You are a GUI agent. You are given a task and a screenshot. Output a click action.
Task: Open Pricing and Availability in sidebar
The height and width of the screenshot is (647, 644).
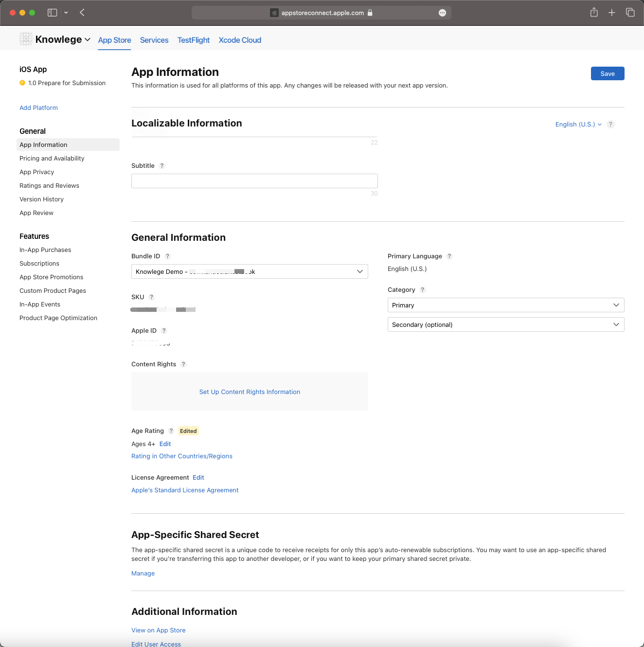click(x=52, y=159)
